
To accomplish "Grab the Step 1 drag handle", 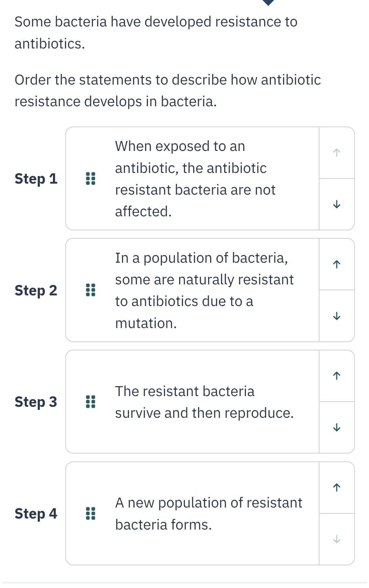I will coord(90,178).
